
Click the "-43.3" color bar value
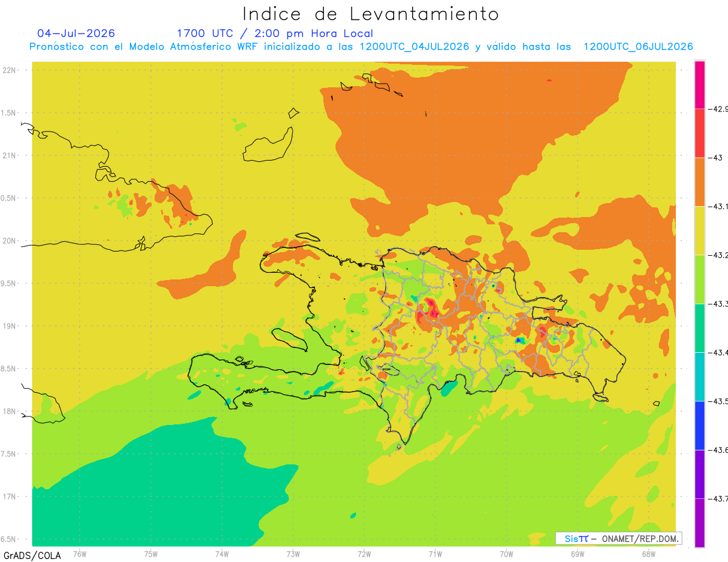[718, 304]
